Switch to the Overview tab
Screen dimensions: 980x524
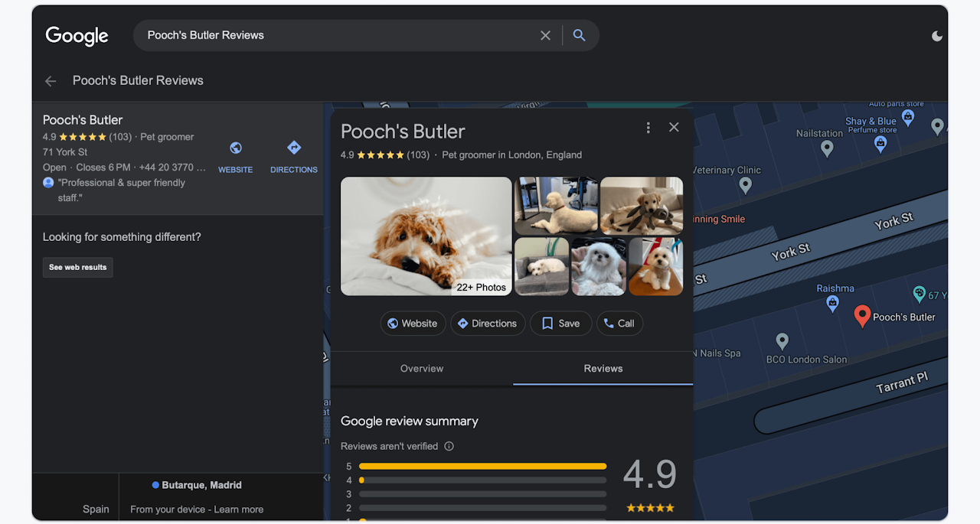tap(422, 369)
